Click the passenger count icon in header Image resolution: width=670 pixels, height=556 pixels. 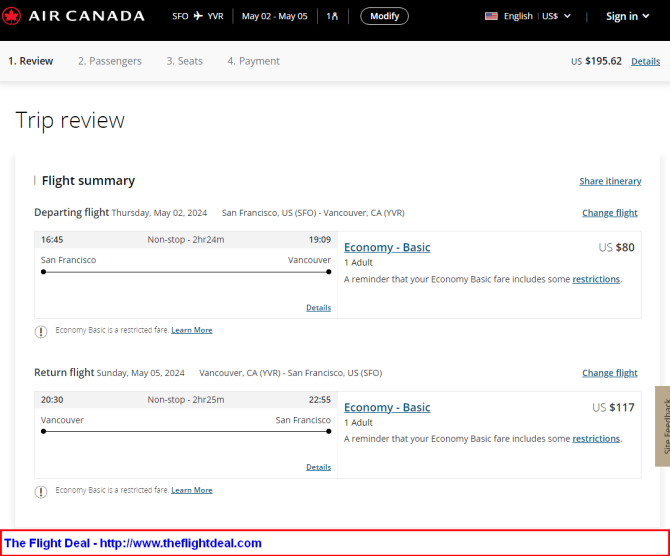click(x=332, y=16)
